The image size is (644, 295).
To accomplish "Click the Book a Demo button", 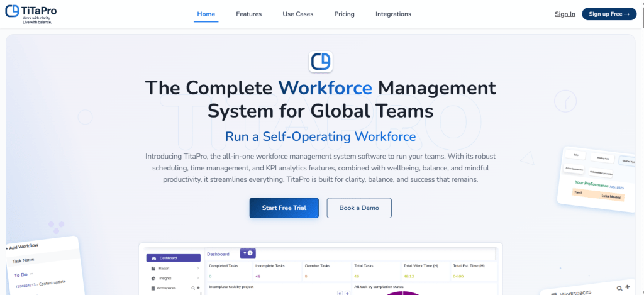I will click(x=358, y=208).
